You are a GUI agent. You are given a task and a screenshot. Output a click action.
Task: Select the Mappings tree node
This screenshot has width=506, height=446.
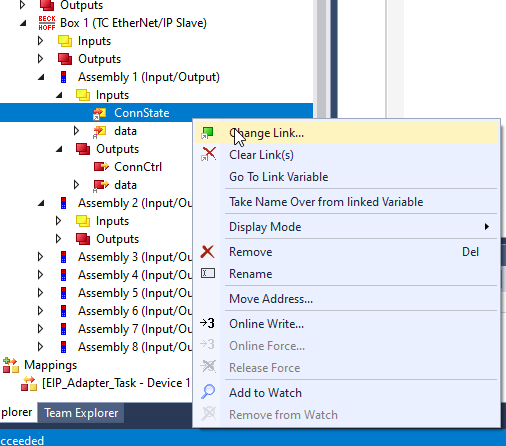(50, 365)
